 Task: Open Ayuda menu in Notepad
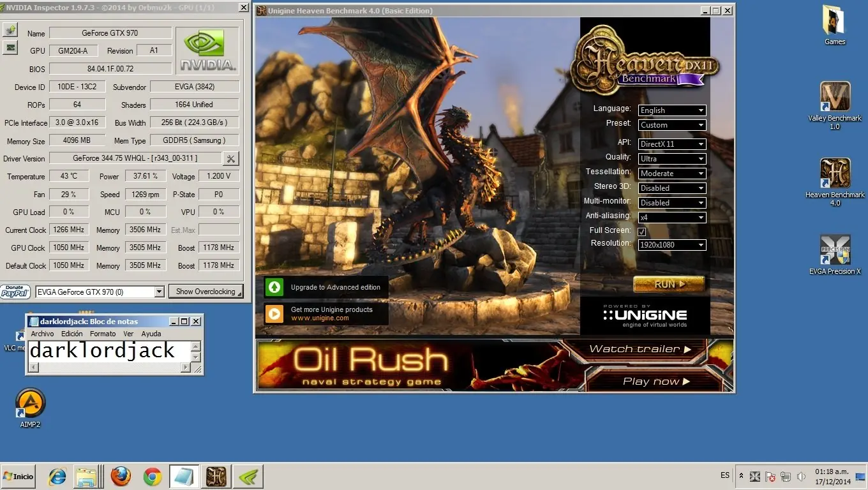(151, 334)
